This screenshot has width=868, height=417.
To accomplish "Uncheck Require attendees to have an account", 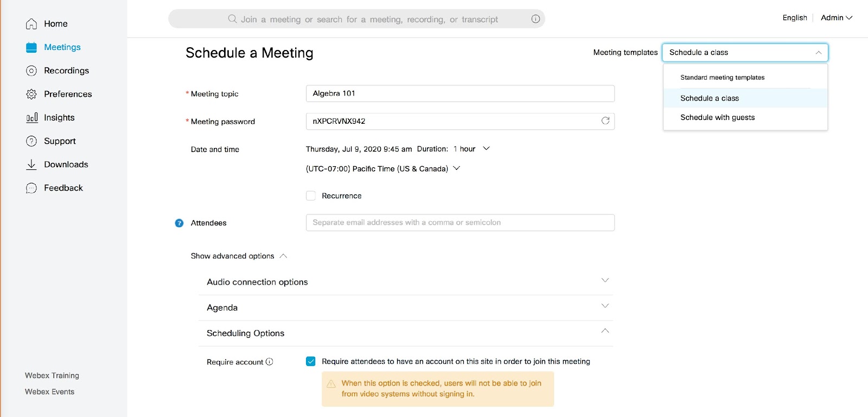I will coord(311,362).
